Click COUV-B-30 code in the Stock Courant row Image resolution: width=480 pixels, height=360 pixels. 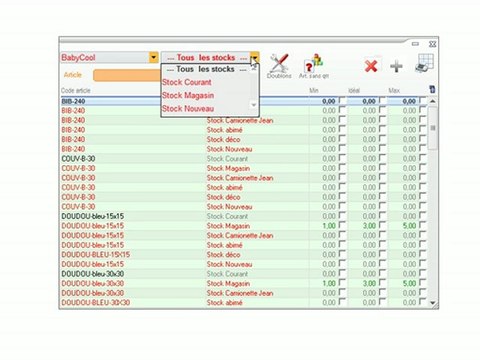(78, 158)
